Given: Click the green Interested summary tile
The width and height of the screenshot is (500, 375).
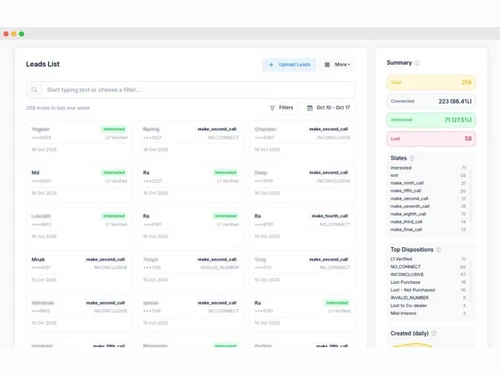Looking at the screenshot, I should (431, 120).
